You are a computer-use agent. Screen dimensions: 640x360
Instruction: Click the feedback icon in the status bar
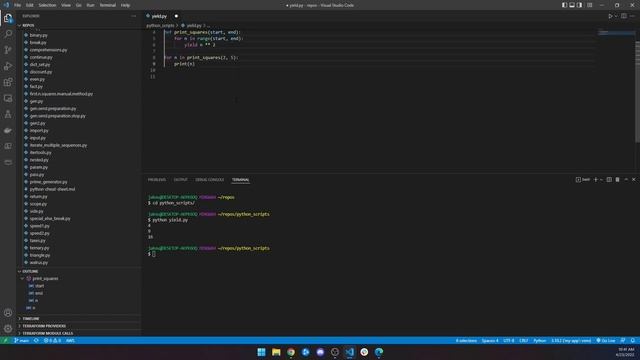623,340
